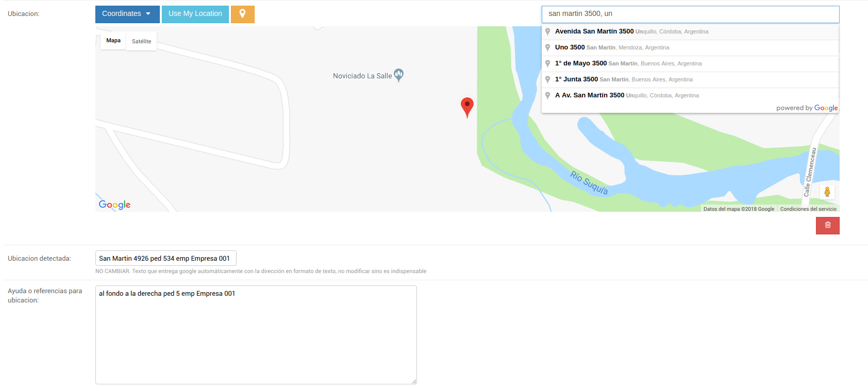Click Datos del mapa ©2018 Google text
This screenshot has width=868, height=389.
(739, 209)
